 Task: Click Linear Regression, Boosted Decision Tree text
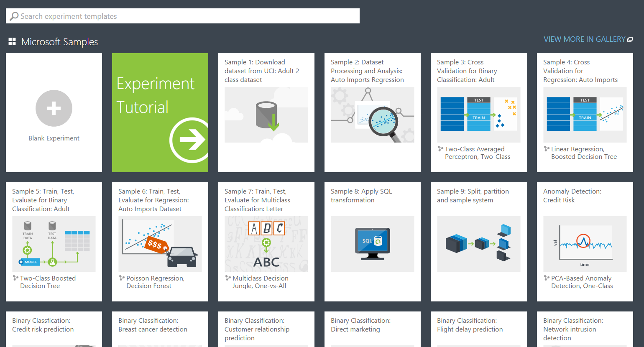coord(584,153)
